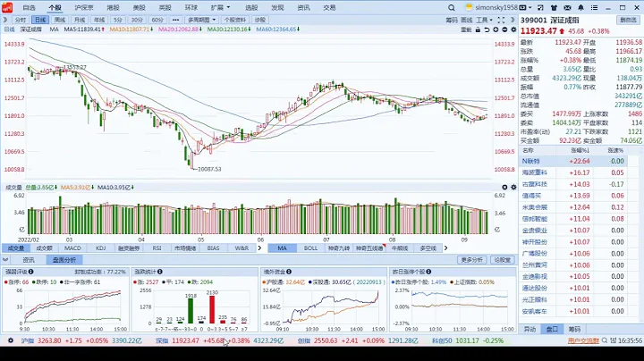Open the 港股 menu tab
This screenshot has height=361, width=644.
point(113,8)
